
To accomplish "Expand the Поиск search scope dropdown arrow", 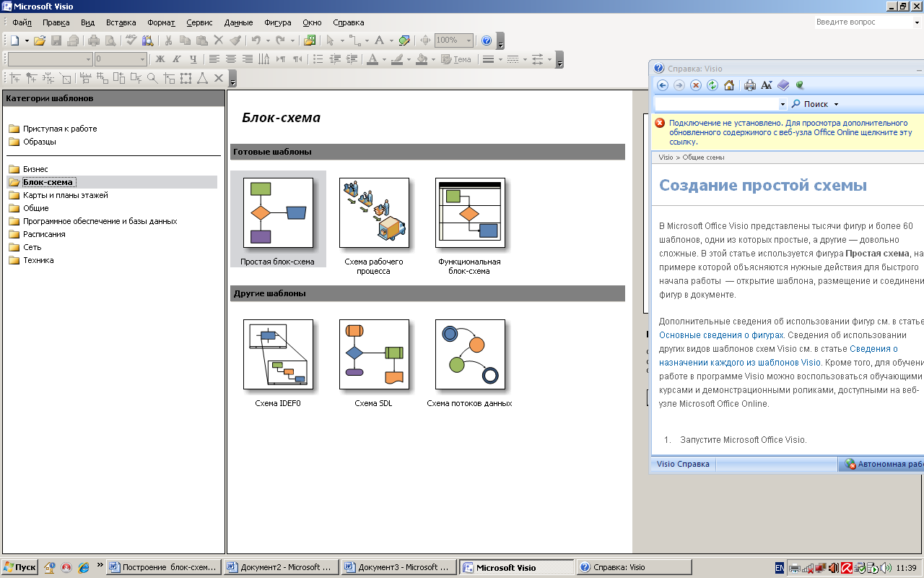I will click(x=836, y=104).
